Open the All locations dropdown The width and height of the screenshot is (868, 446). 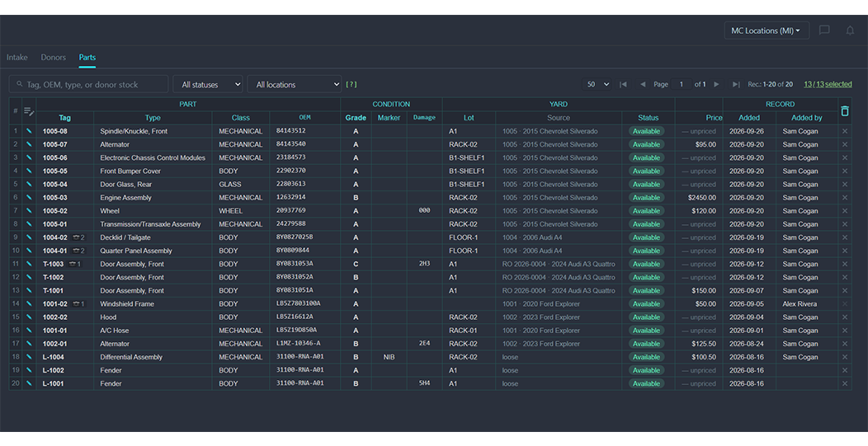coord(295,84)
